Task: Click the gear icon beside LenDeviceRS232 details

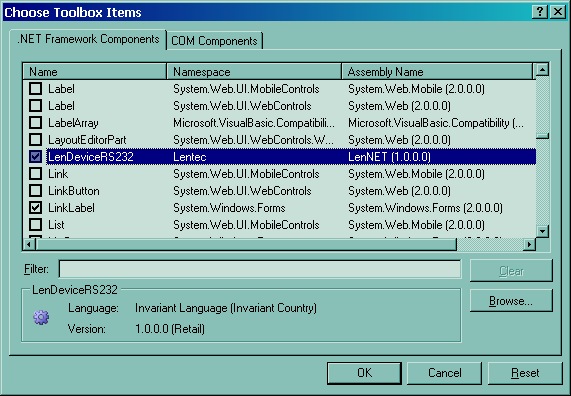Action: pos(41,317)
